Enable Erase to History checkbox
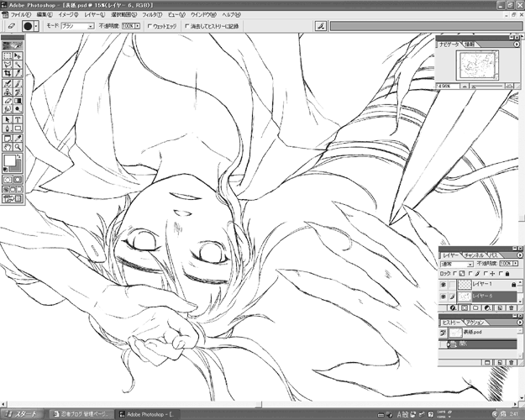The width and height of the screenshot is (525, 420). coord(187,26)
